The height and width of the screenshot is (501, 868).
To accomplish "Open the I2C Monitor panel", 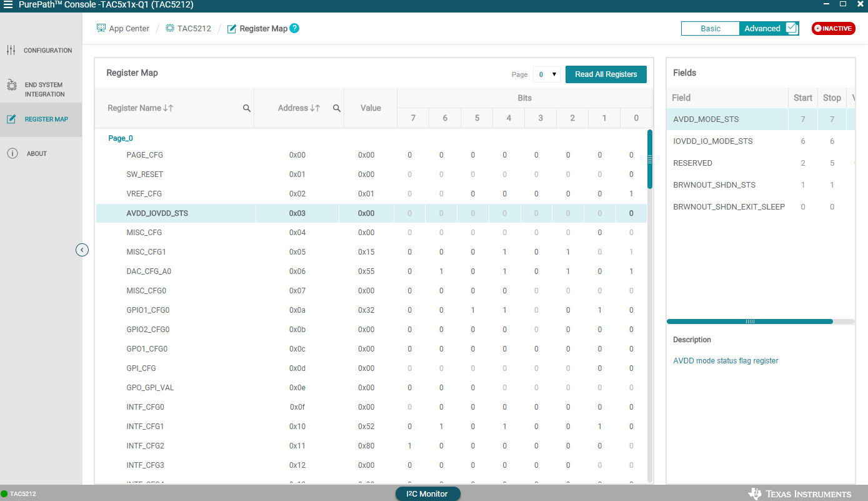I will (427, 493).
